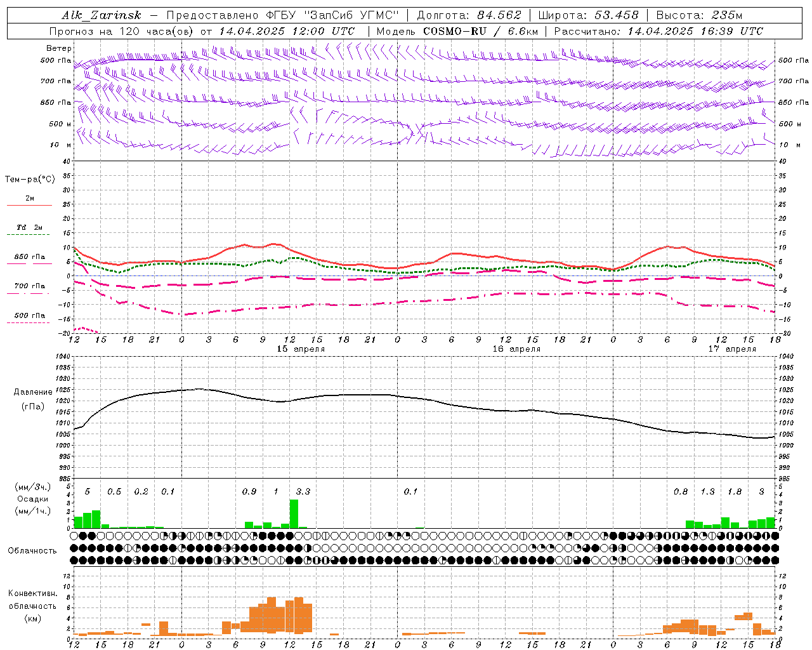Click the forecast start time 14.04.2025 12:00 UTC
Image resolution: width=812 pixels, height=650 pixels.
[287, 31]
